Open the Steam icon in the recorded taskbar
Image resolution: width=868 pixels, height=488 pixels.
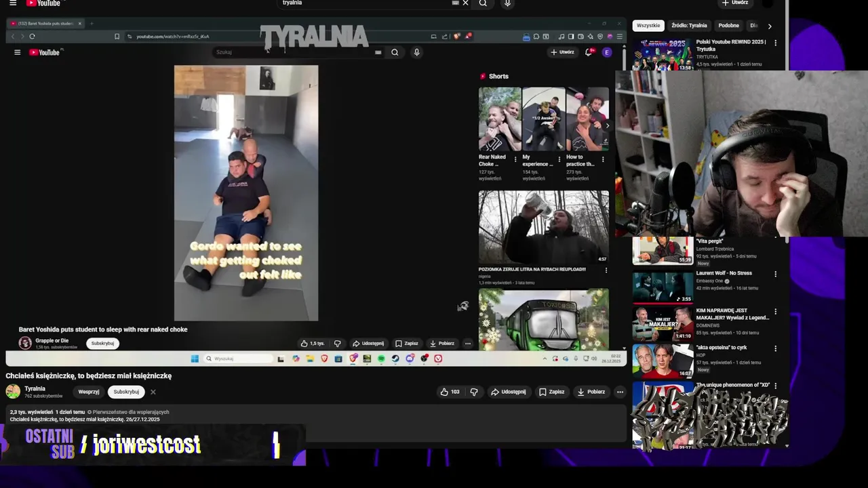[395, 359]
